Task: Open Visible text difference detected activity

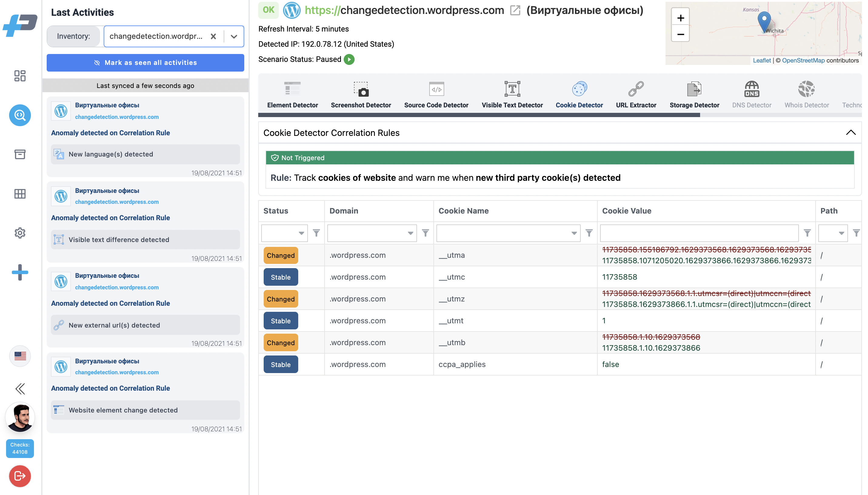Action: pos(145,239)
